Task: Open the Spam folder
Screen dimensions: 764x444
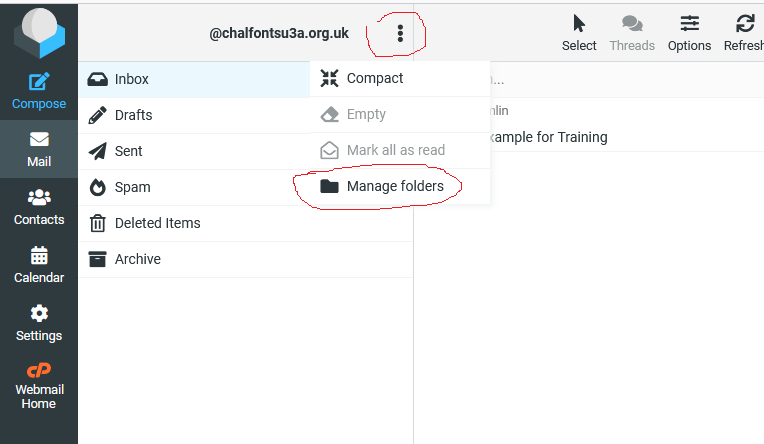Action: click(132, 187)
